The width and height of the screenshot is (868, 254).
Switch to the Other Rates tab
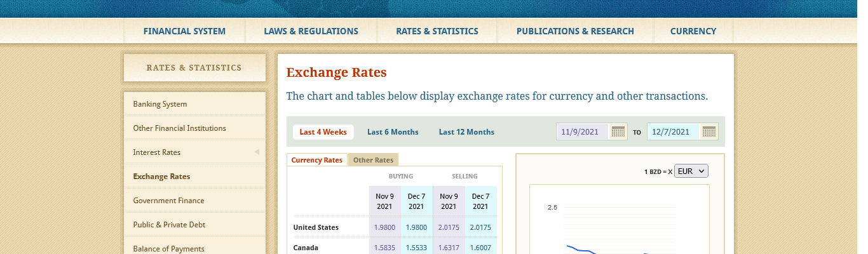click(x=373, y=160)
